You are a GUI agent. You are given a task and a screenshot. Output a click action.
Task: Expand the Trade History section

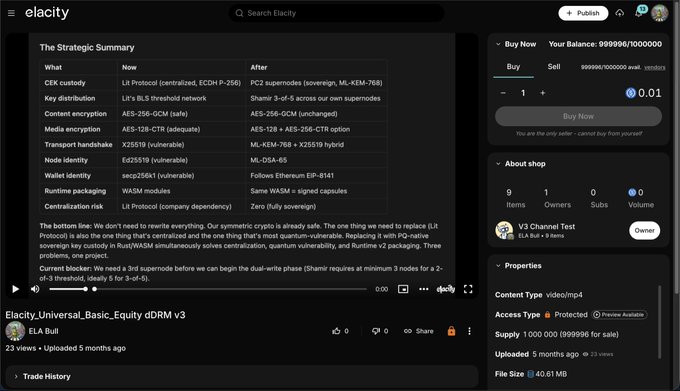[242, 376]
